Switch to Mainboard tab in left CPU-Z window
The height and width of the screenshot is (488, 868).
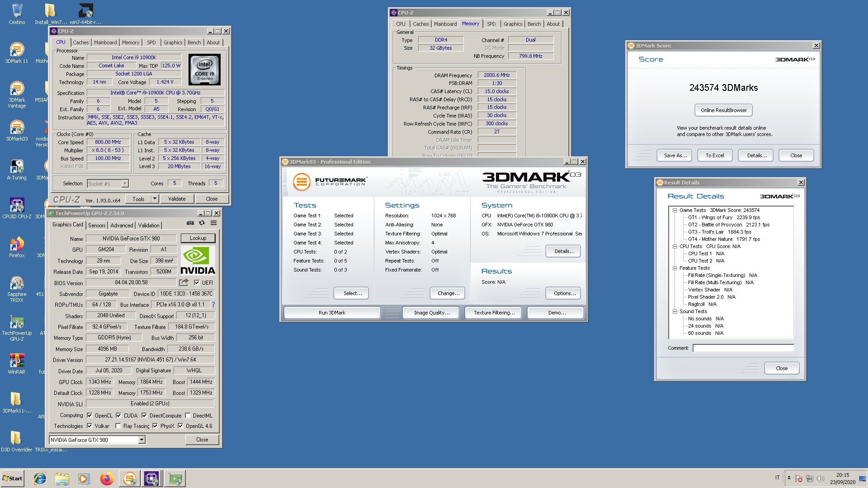pos(105,42)
